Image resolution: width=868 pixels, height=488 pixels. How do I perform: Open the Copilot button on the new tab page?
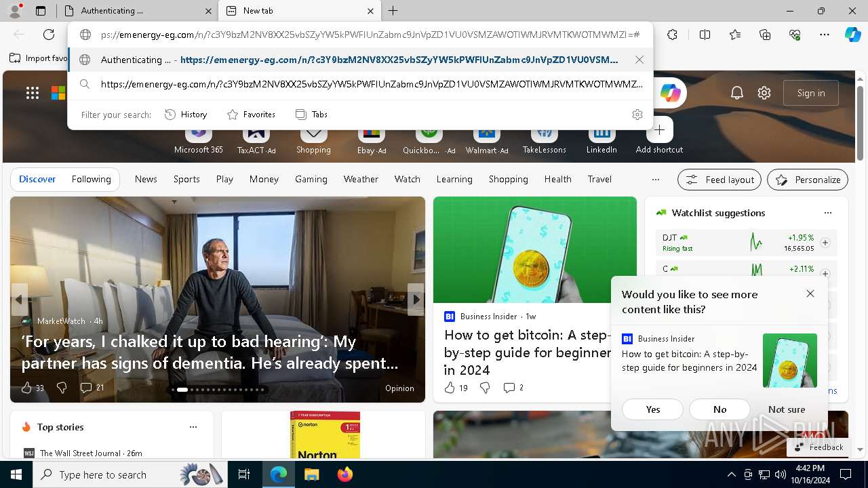(x=670, y=94)
